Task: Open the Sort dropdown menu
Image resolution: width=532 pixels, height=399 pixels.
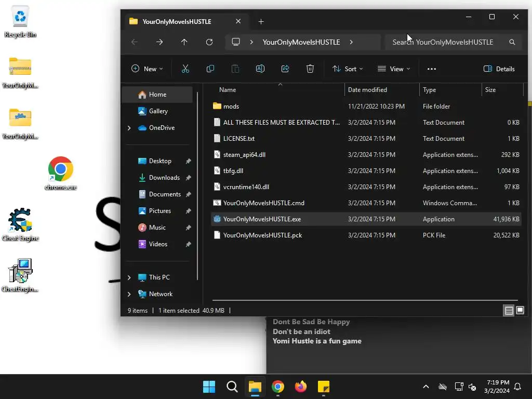Action: click(348, 69)
